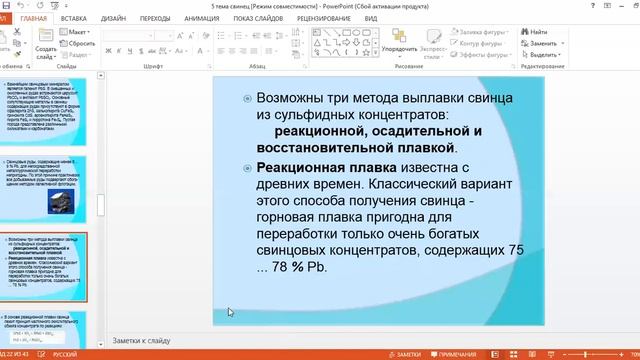
Task: Open the Шрифт dialog launcher
Action: click(209, 66)
